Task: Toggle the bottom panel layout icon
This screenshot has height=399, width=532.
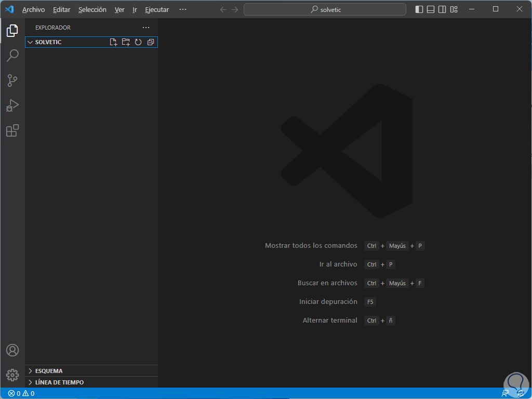Action: pos(431,9)
